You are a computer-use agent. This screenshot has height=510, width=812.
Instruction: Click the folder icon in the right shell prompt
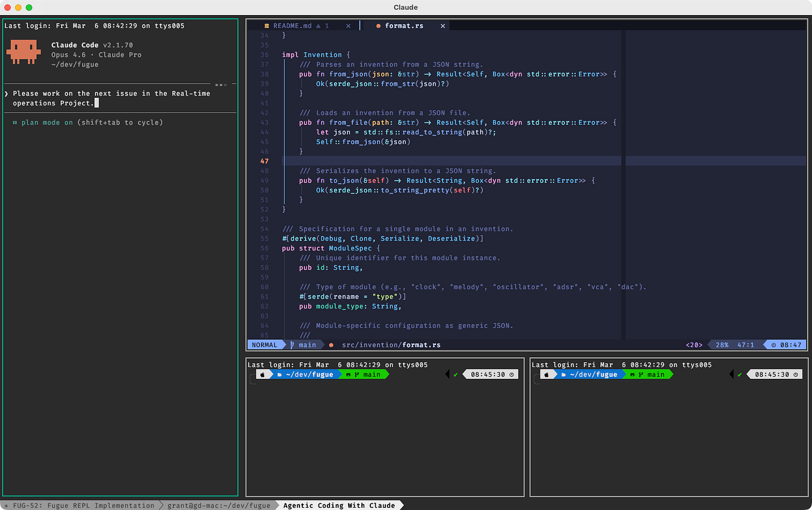pyautogui.click(x=564, y=374)
